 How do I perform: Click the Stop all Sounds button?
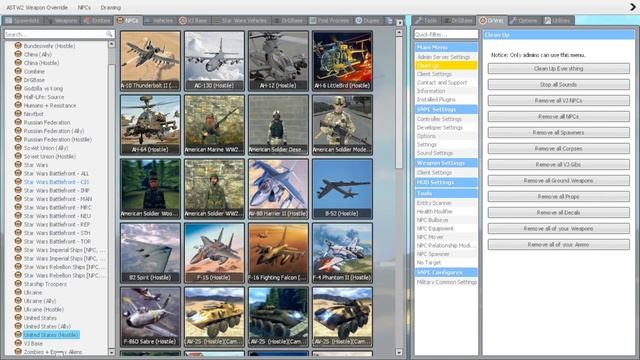tap(559, 84)
